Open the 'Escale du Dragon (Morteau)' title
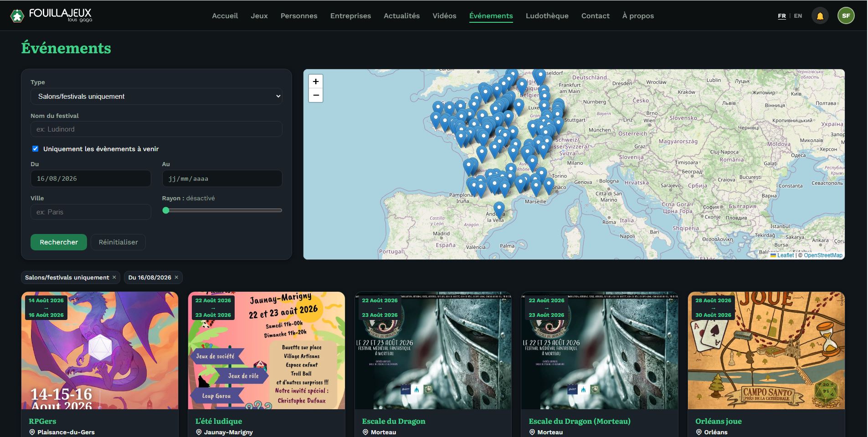The width and height of the screenshot is (868, 437). (x=580, y=421)
